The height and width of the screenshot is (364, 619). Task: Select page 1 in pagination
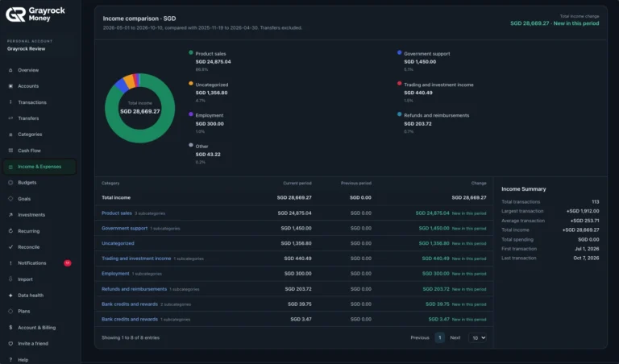[440, 337]
